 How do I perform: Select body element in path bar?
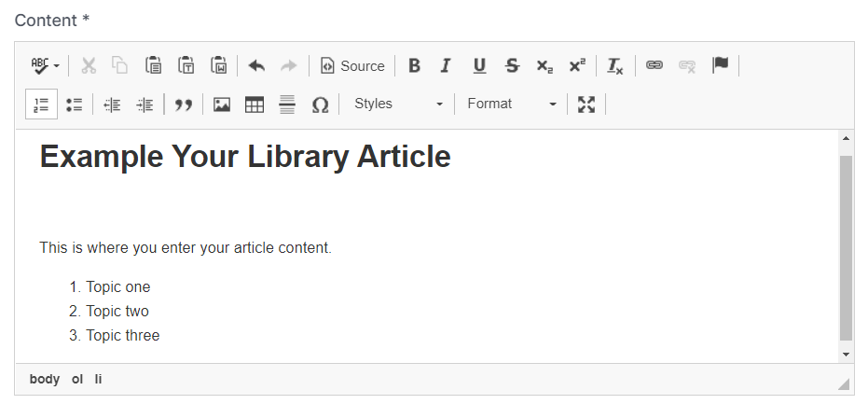[45, 379]
